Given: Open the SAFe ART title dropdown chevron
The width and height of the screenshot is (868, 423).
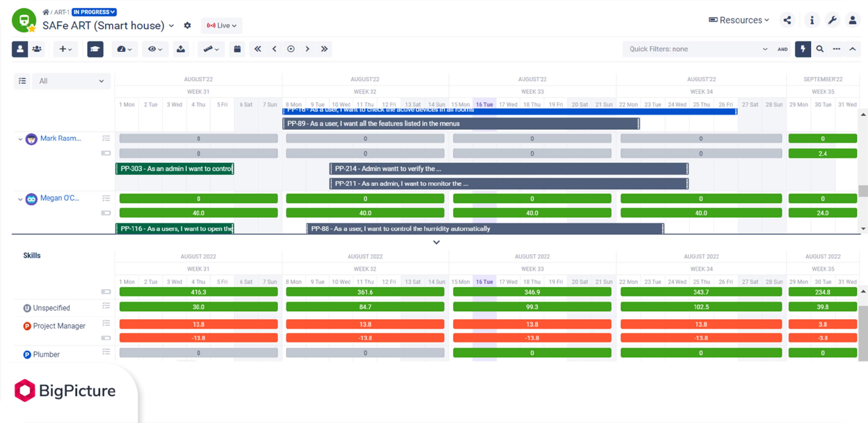Looking at the screenshot, I should pyautogui.click(x=171, y=26).
